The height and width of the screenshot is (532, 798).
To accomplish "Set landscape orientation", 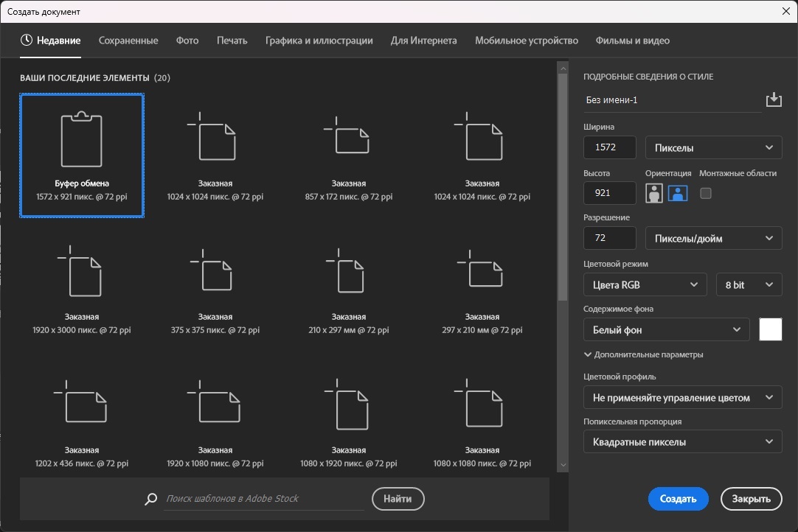I will point(678,193).
